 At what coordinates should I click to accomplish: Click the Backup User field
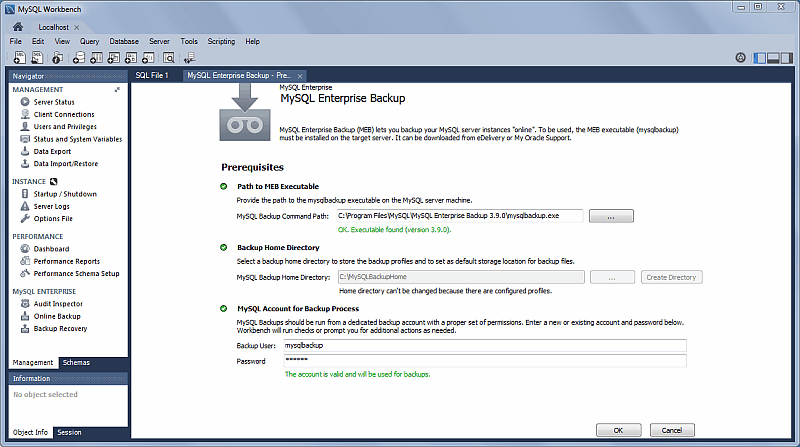click(485, 345)
